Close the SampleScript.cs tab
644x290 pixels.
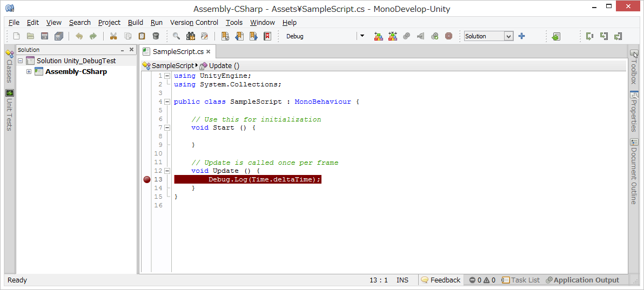pyautogui.click(x=209, y=52)
